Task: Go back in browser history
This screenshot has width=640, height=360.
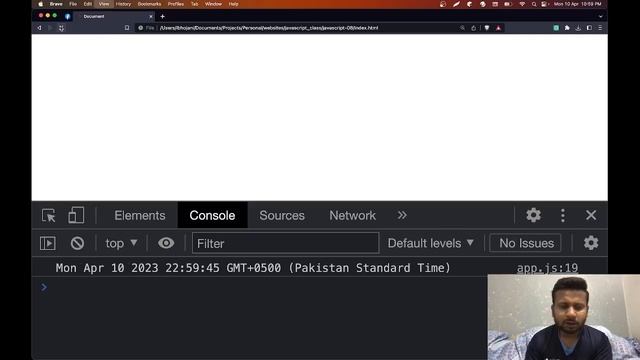Action: click(39, 28)
